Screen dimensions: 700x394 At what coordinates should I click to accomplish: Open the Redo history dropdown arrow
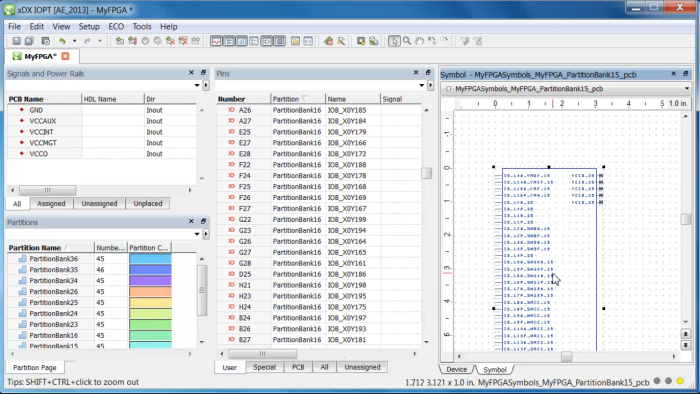tap(100, 41)
